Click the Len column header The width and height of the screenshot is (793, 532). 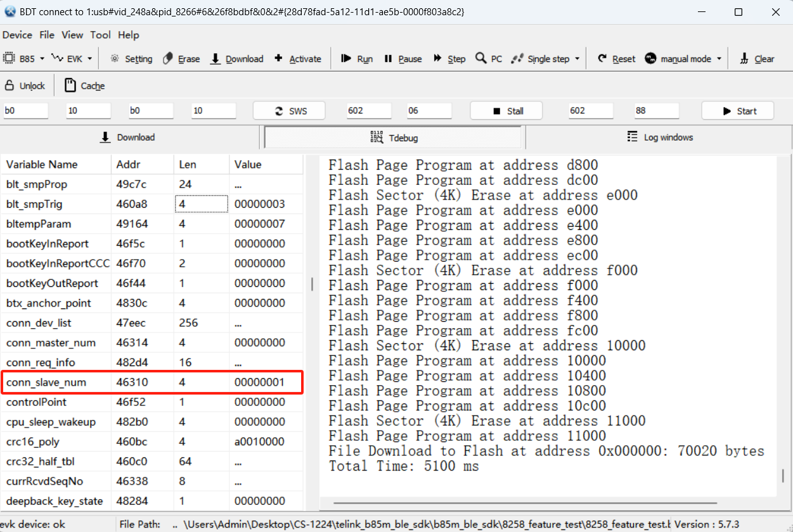click(x=202, y=164)
